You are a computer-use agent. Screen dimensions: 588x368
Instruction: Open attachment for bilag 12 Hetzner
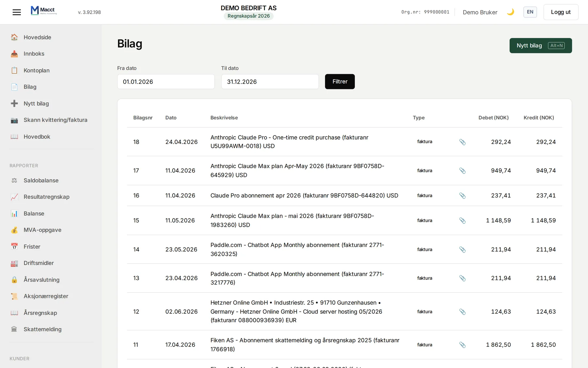(x=462, y=312)
